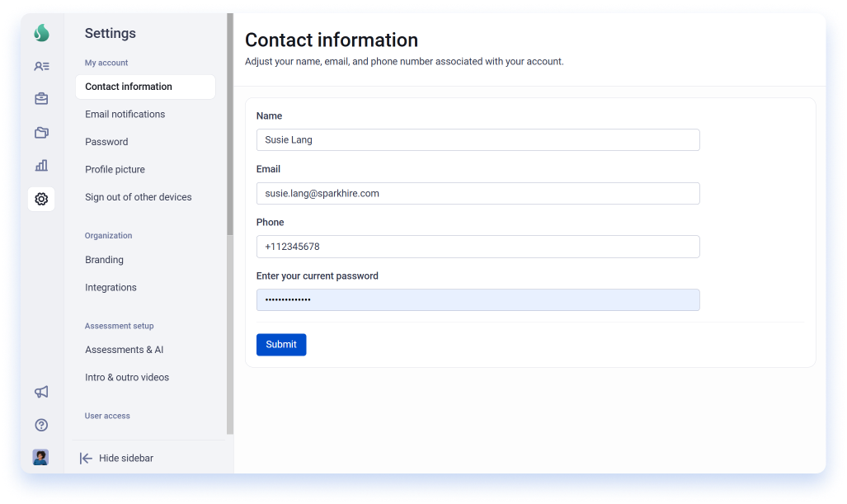Click the My account section heading
Image resolution: width=847 pixels, height=504 pixels.
(106, 63)
